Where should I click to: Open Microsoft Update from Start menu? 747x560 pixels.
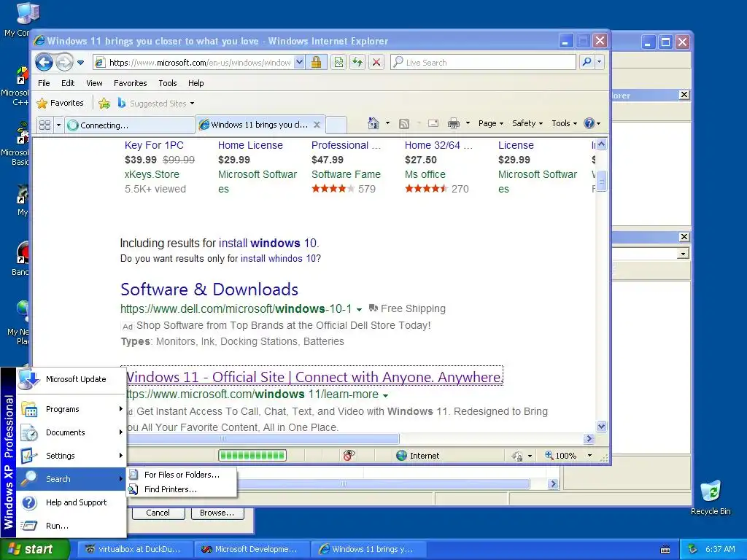(71, 379)
